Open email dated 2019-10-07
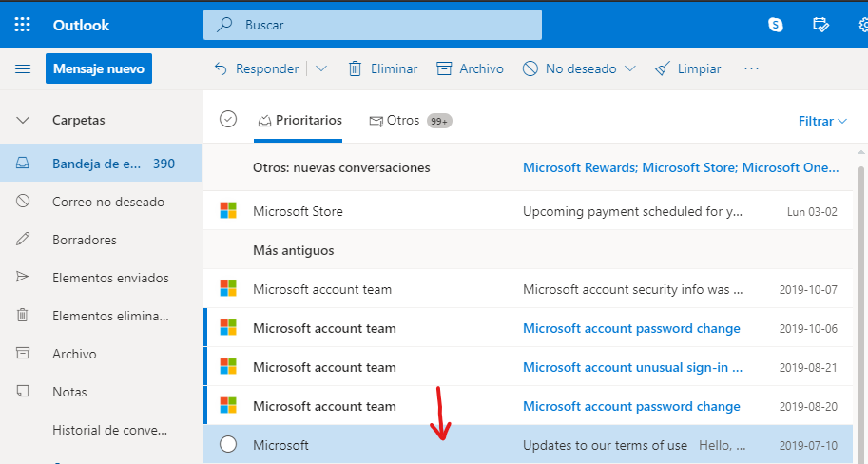This screenshot has height=464, width=868. coord(528,289)
